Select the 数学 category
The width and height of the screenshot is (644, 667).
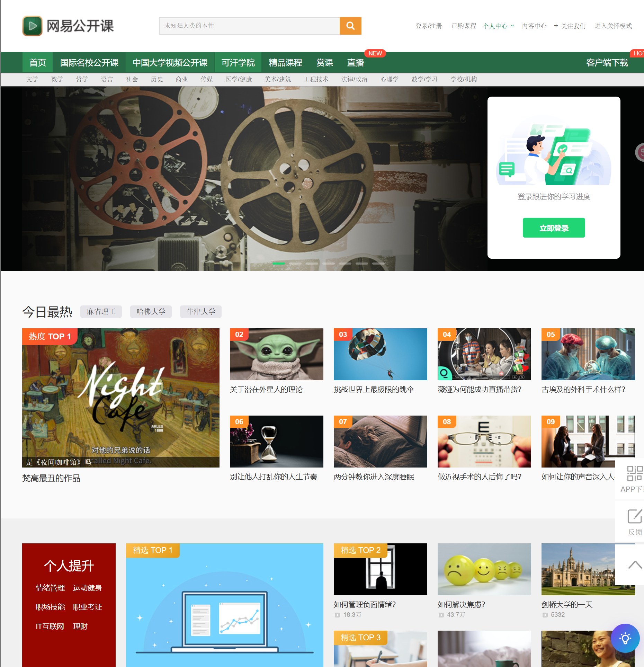(57, 79)
